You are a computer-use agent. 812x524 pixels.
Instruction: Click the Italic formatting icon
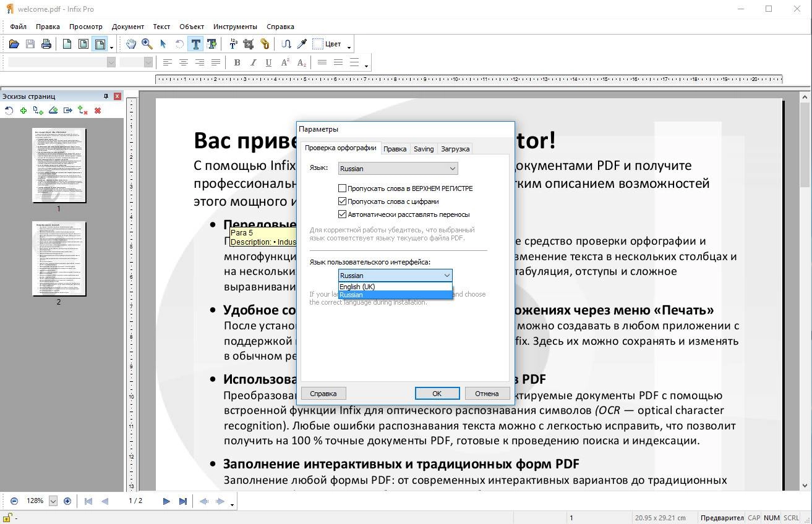[253, 62]
